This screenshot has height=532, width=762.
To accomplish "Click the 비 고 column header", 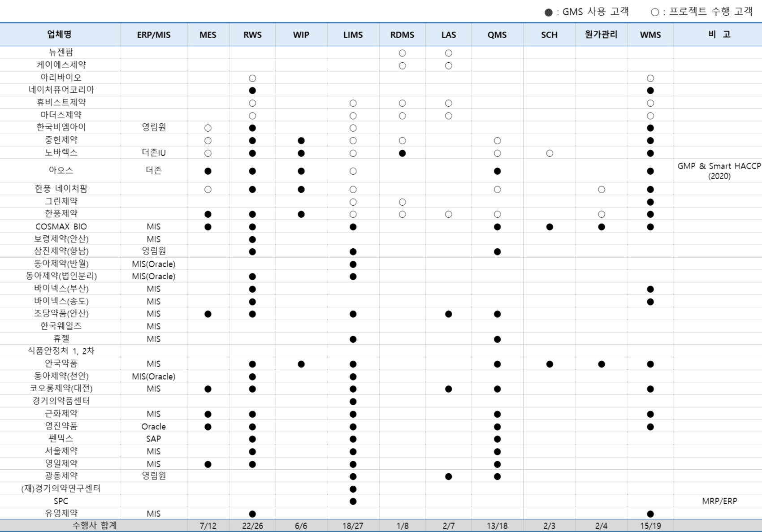I will pyautogui.click(x=719, y=35).
